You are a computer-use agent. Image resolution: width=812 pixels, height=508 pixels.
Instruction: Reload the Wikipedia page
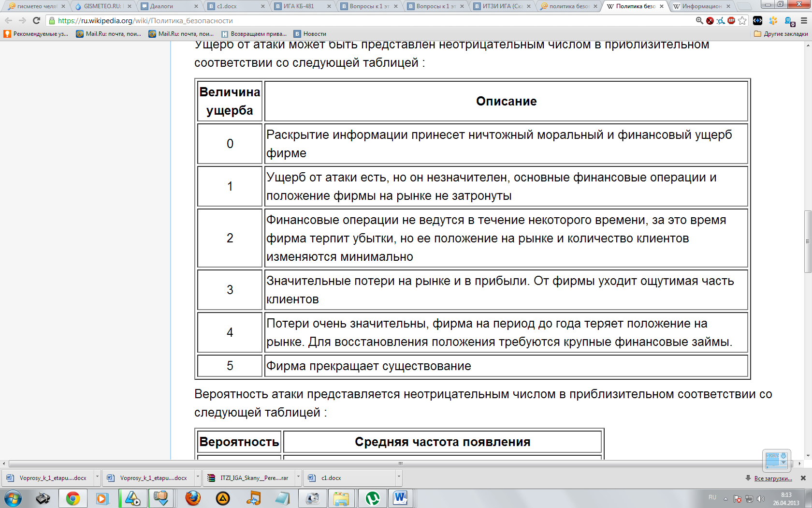tap(36, 21)
